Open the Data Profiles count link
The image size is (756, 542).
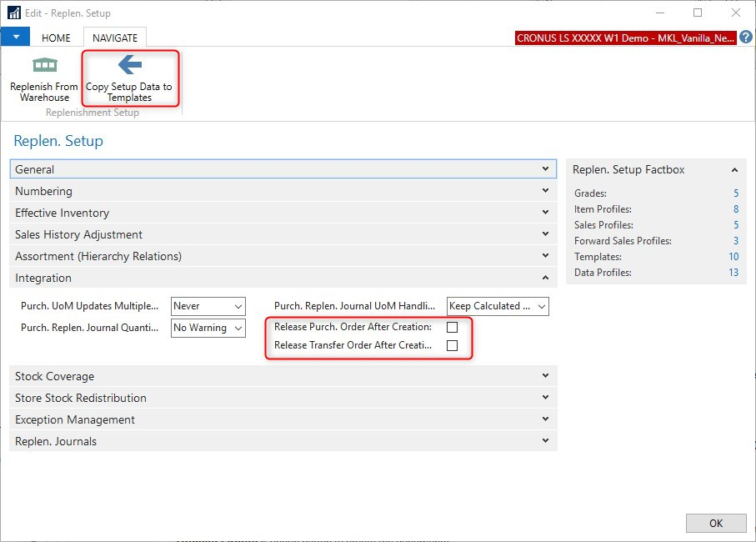(733, 273)
